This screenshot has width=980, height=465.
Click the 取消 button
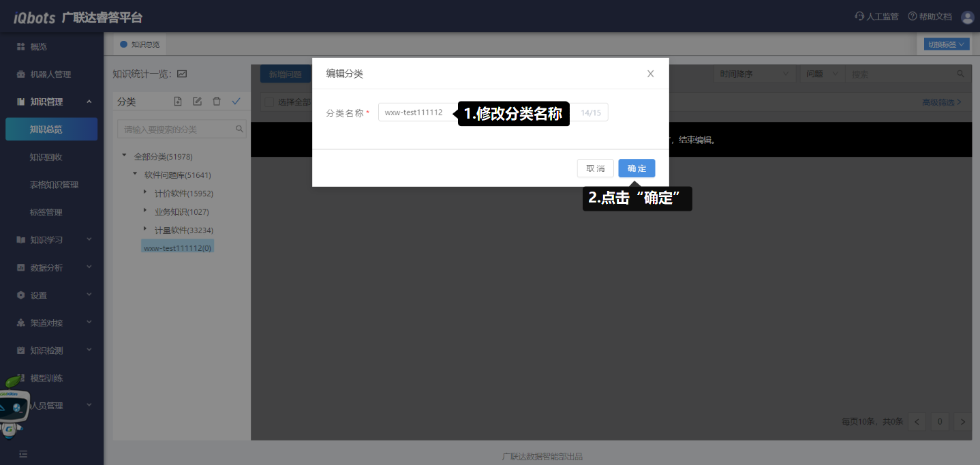tap(595, 168)
